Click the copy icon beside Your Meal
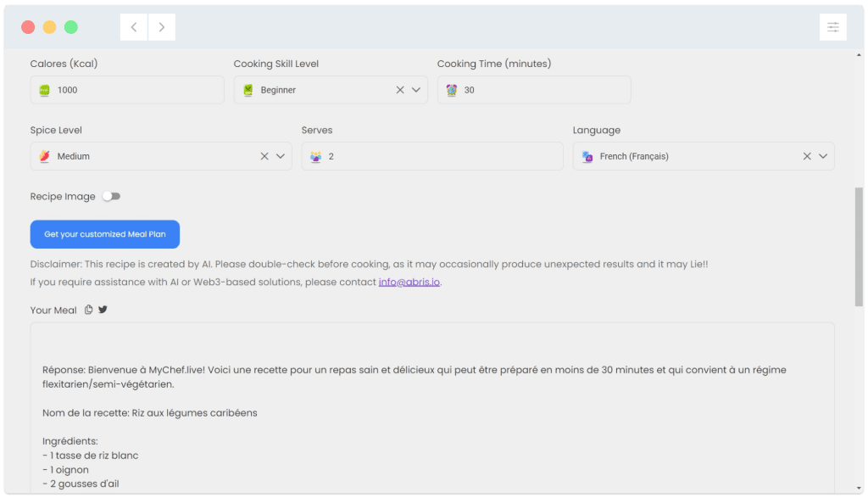868x498 pixels. 88,310
